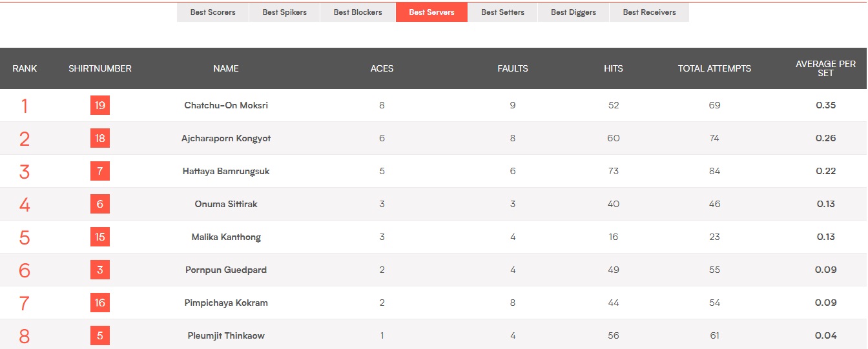The image size is (868, 349).
Task: Switch to Best Diggers tab
Action: click(x=573, y=12)
